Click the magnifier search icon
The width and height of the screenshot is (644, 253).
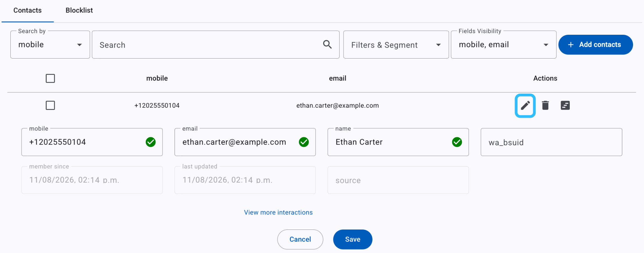327,44
